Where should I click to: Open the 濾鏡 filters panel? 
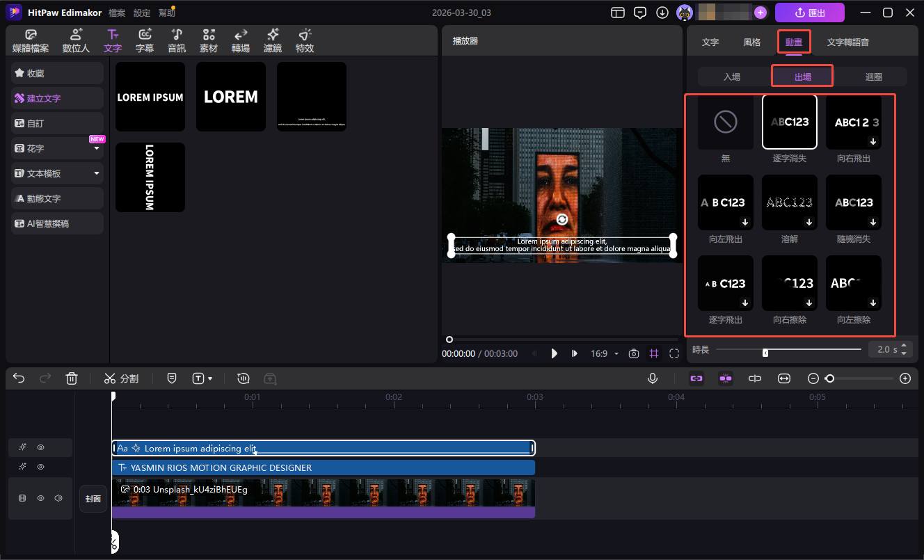pos(272,41)
